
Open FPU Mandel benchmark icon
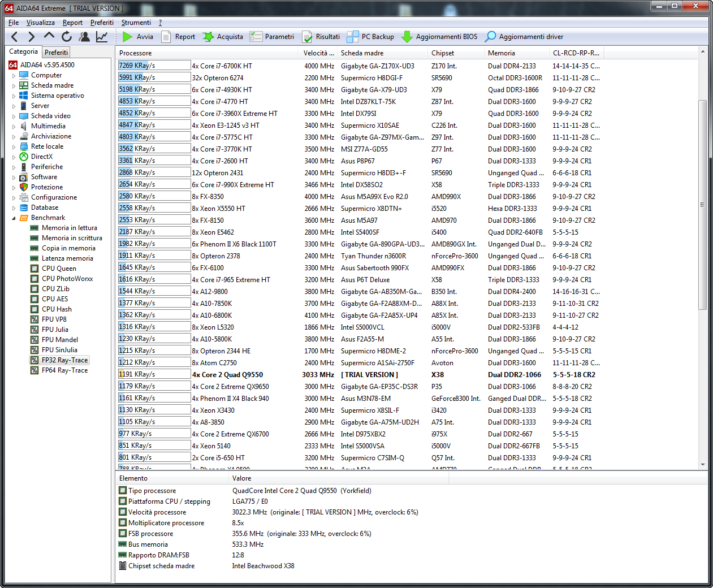(34, 340)
